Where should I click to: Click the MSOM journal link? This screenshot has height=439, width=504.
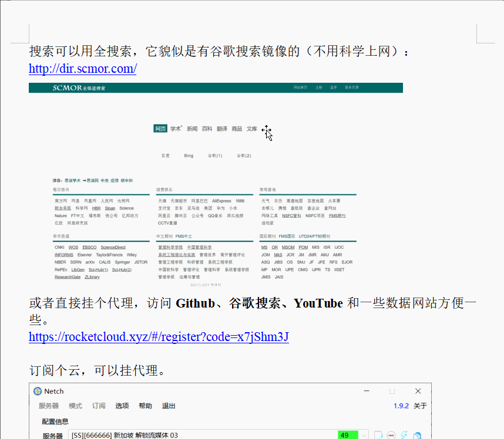click(x=288, y=247)
